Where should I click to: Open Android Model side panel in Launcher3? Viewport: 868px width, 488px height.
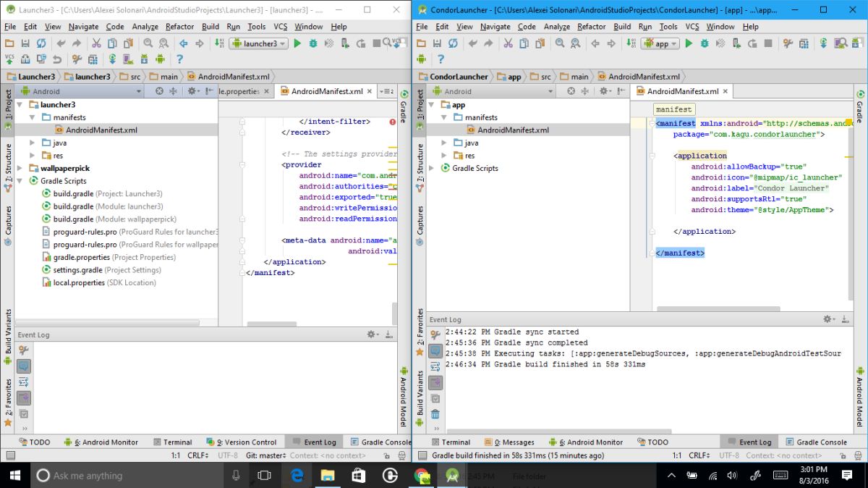(403, 397)
